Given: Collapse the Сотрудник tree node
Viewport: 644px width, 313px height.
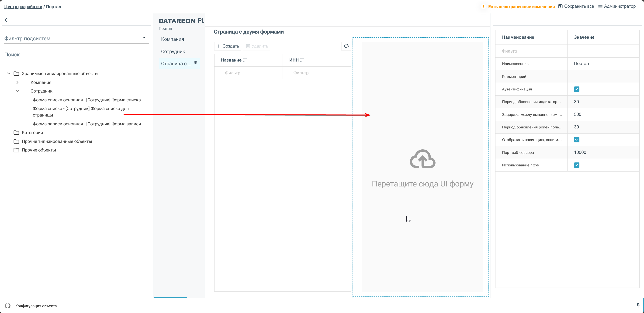Looking at the screenshot, I should [x=17, y=91].
